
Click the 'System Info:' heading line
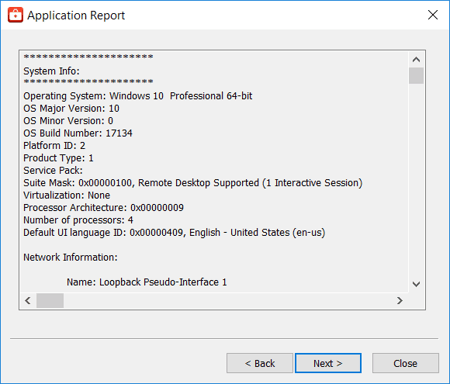tap(52, 71)
